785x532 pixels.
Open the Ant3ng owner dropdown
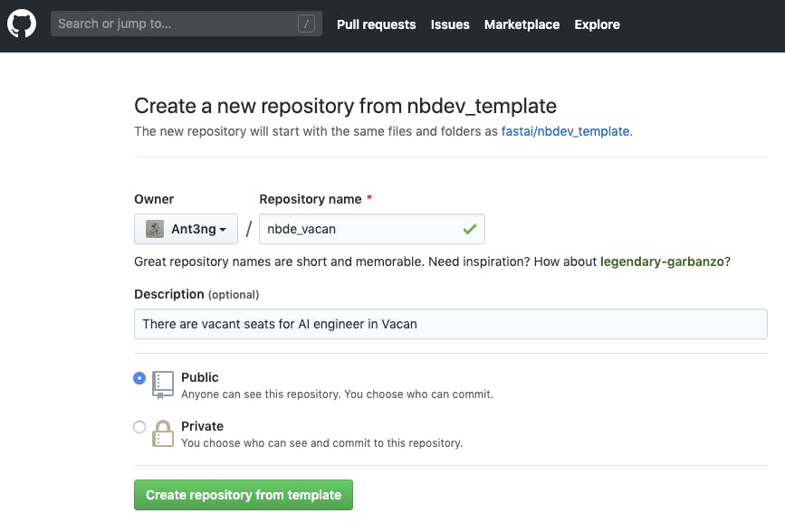[186, 229]
